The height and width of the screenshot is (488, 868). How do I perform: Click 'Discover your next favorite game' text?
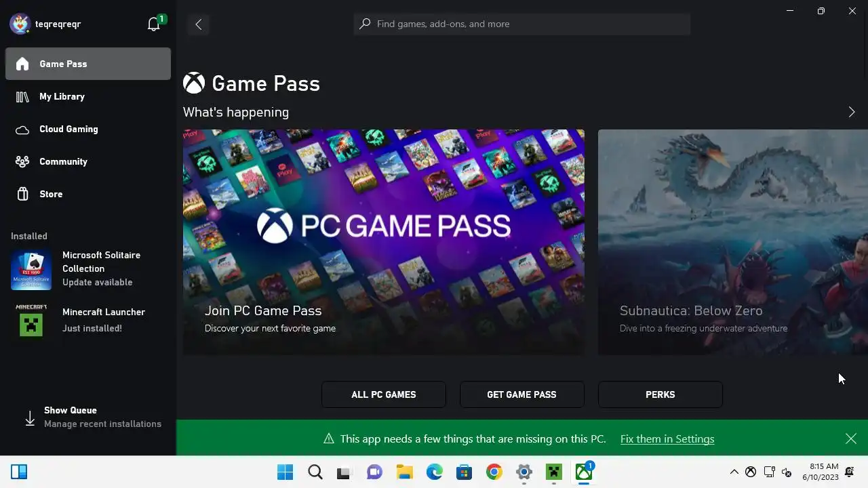click(270, 328)
